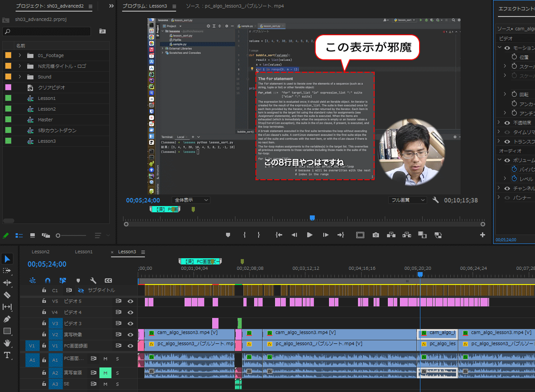Solo the SE audio track
Screen dimensions: 535x392
pyautogui.click(x=118, y=384)
